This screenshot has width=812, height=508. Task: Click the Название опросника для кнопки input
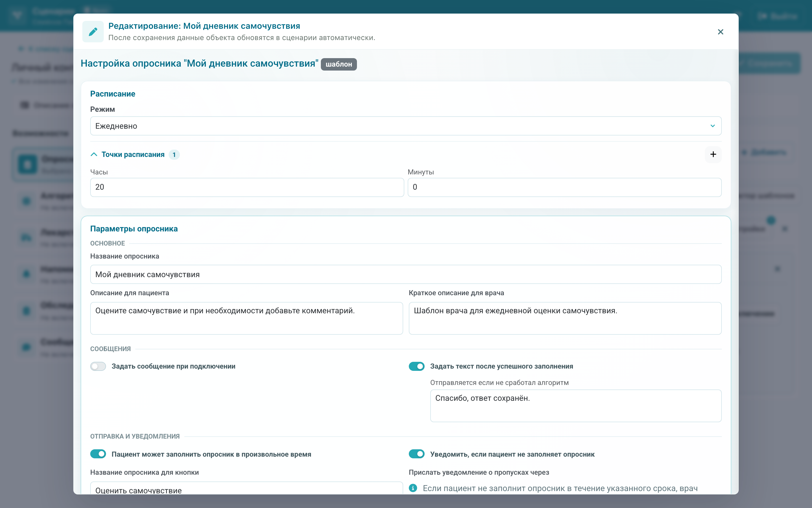tap(247, 488)
